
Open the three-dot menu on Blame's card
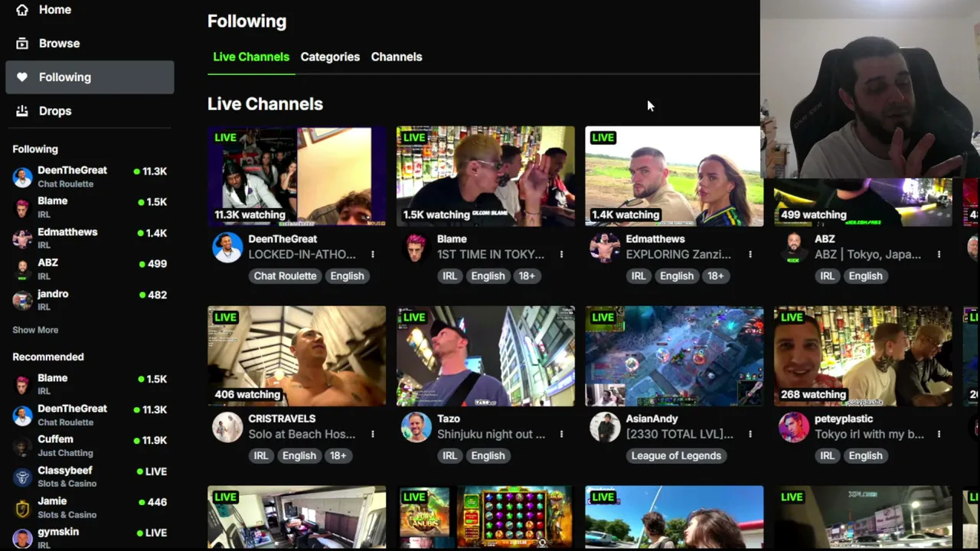(561, 254)
